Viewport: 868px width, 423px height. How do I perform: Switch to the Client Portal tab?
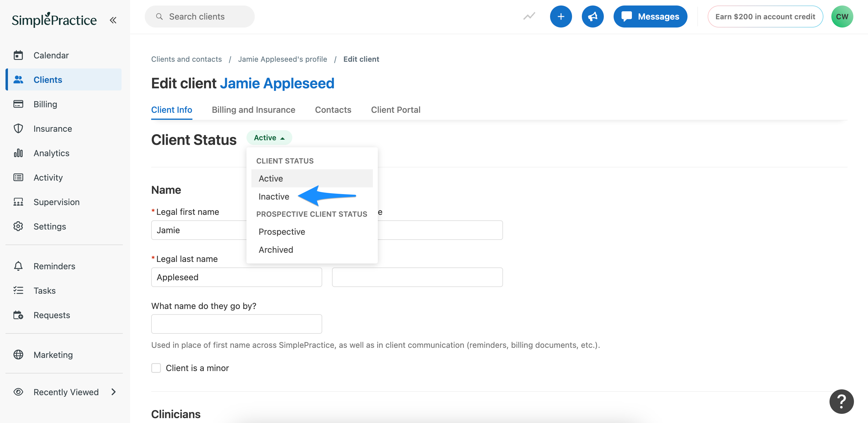pos(396,109)
